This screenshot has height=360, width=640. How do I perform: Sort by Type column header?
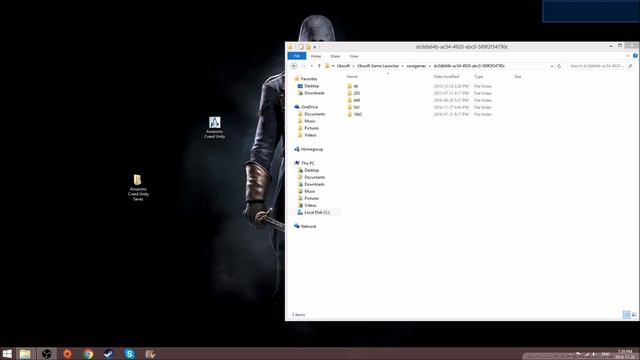(x=479, y=77)
